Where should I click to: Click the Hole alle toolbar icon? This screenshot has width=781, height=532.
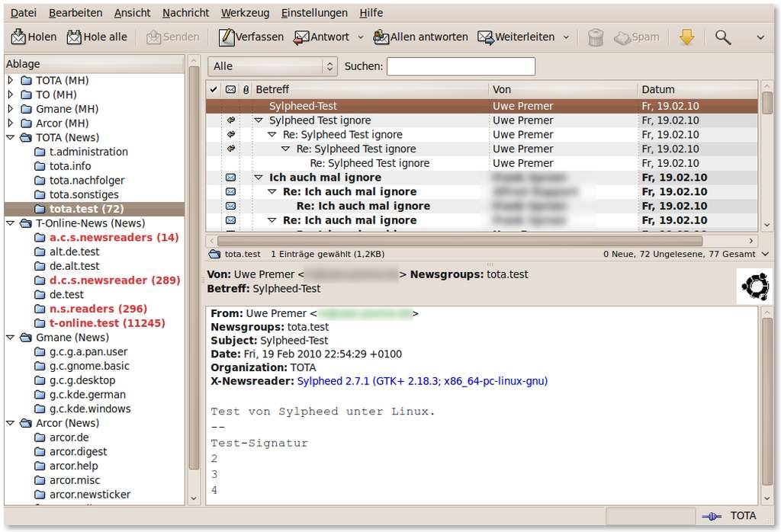click(x=74, y=37)
